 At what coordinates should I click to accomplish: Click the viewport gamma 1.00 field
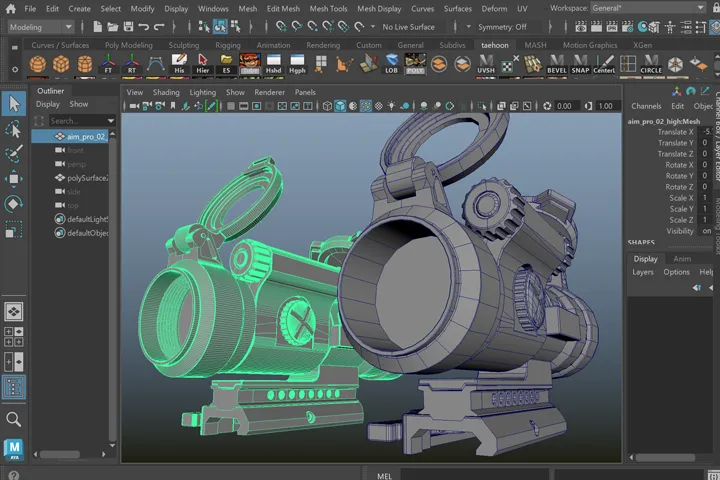point(606,106)
